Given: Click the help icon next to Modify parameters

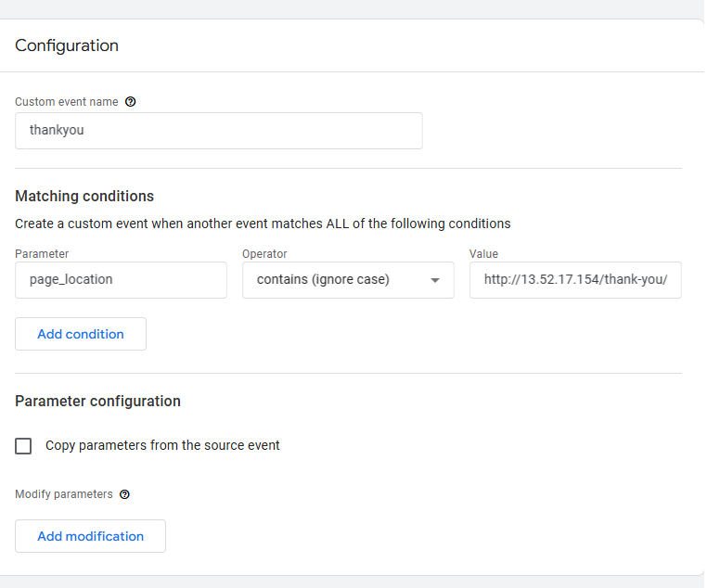Looking at the screenshot, I should click(124, 494).
